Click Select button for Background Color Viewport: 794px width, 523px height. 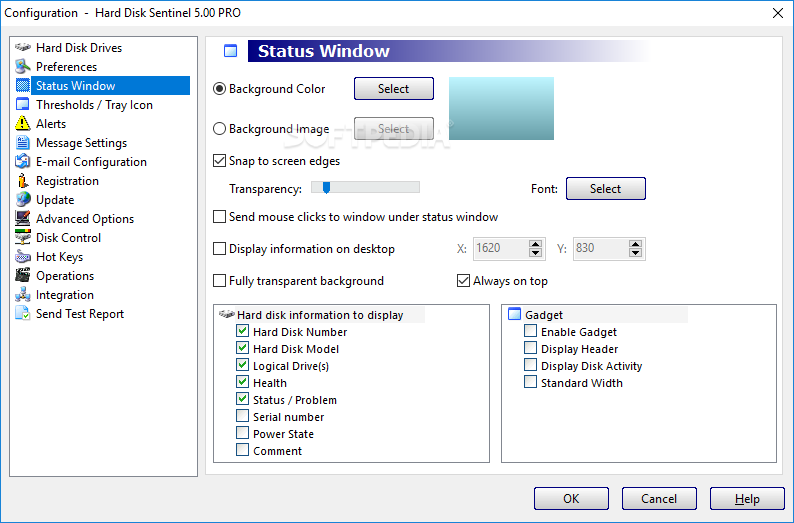pyautogui.click(x=393, y=89)
